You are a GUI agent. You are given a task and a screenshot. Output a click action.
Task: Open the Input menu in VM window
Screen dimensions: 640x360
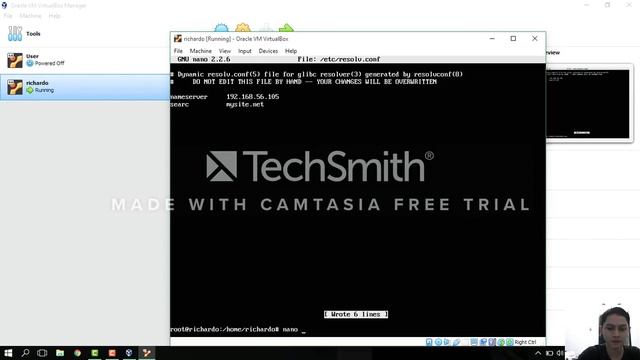[x=244, y=51]
